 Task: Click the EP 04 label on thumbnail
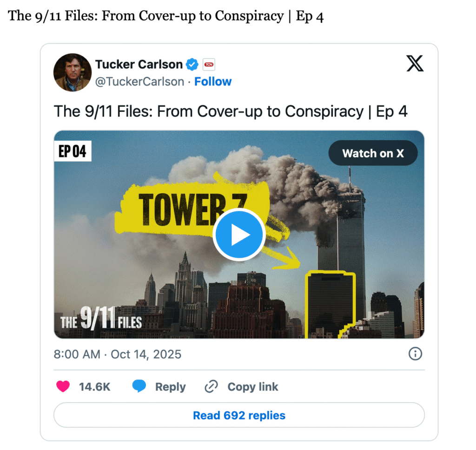coord(73,151)
